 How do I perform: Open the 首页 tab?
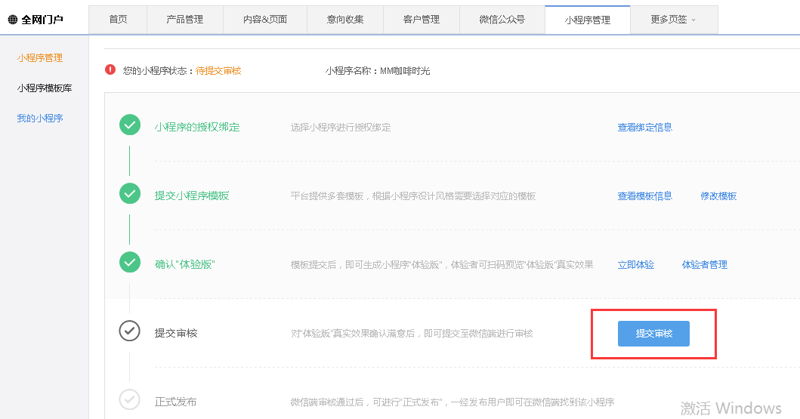click(118, 19)
